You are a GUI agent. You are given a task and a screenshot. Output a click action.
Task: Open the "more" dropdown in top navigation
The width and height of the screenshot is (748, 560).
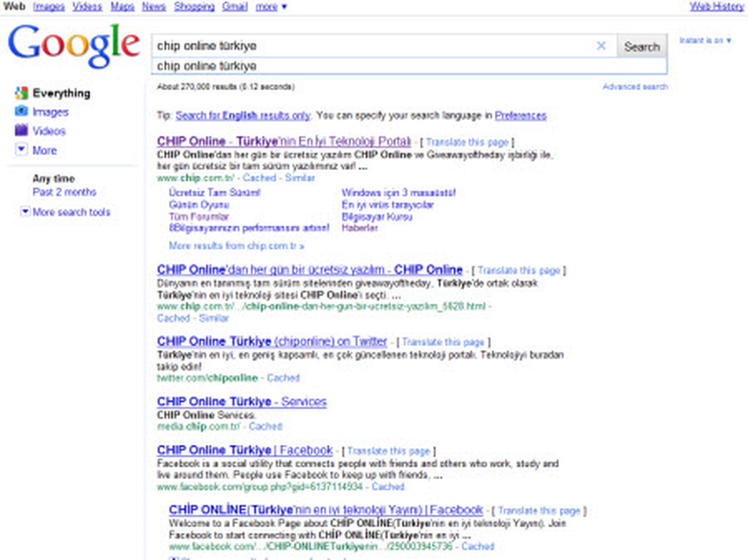(267, 6)
